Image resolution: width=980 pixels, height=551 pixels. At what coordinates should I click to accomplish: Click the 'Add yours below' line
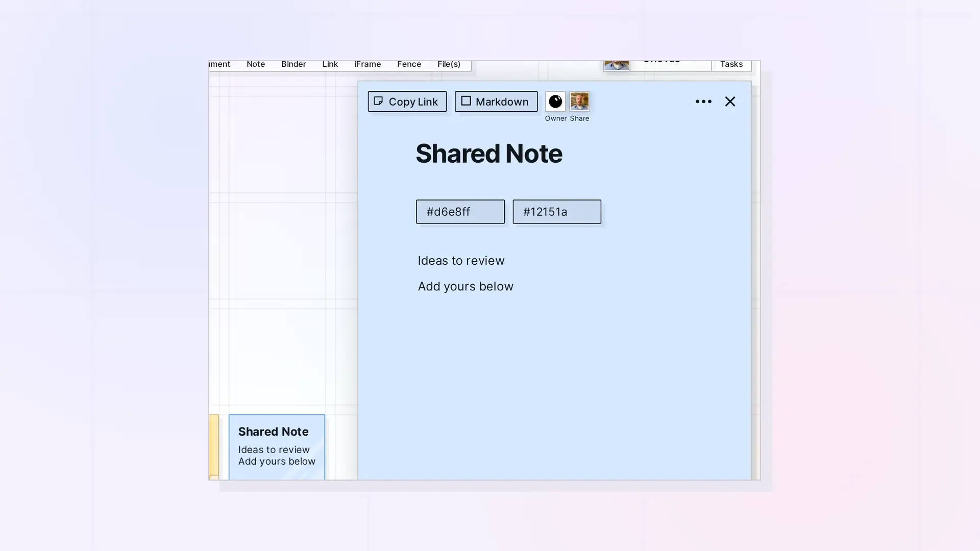click(x=465, y=287)
